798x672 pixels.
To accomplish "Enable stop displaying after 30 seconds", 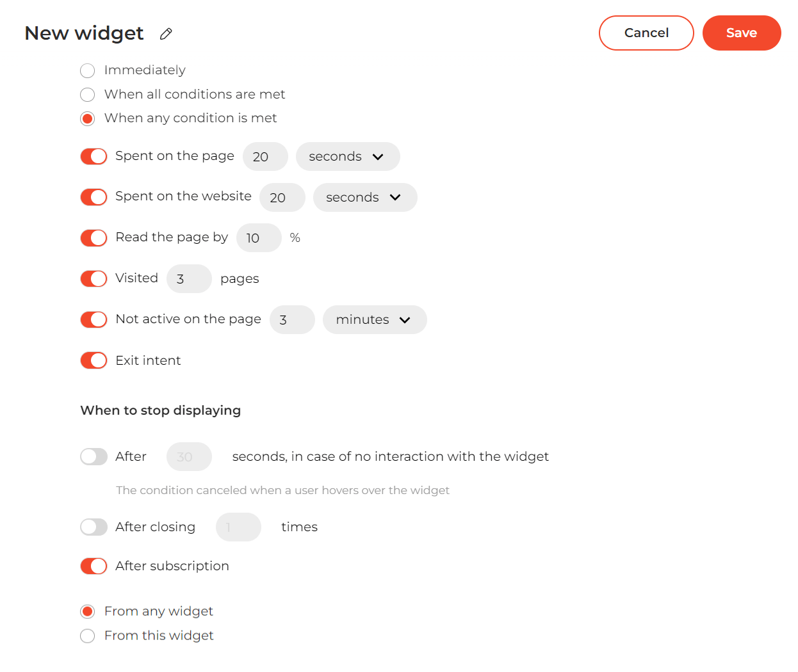I will pos(94,456).
